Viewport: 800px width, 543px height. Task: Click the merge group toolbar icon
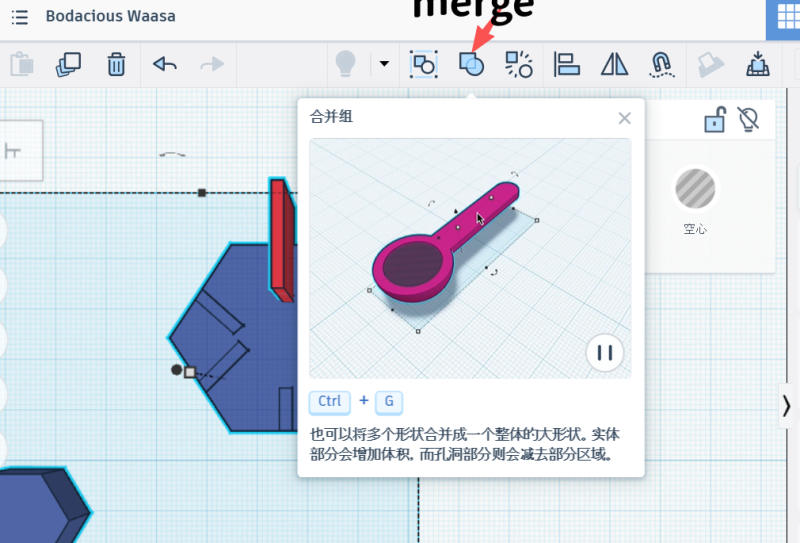[x=471, y=64]
